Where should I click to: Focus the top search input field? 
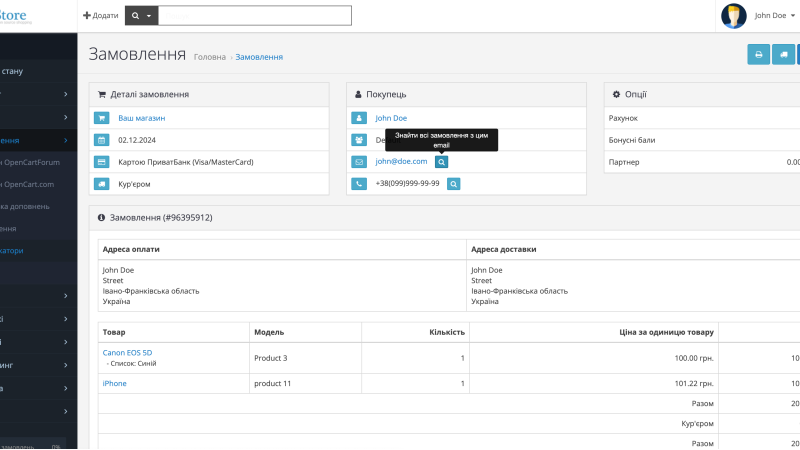coord(255,16)
